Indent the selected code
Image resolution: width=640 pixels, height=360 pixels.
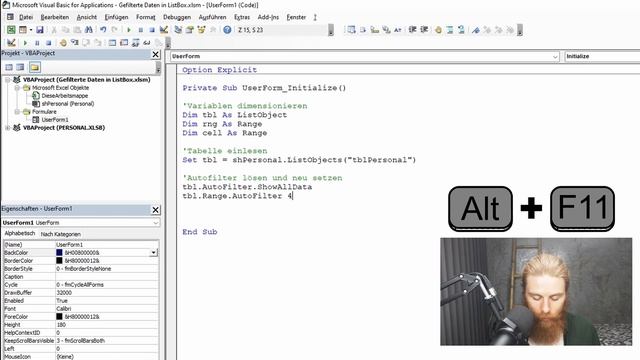(x=412, y=30)
